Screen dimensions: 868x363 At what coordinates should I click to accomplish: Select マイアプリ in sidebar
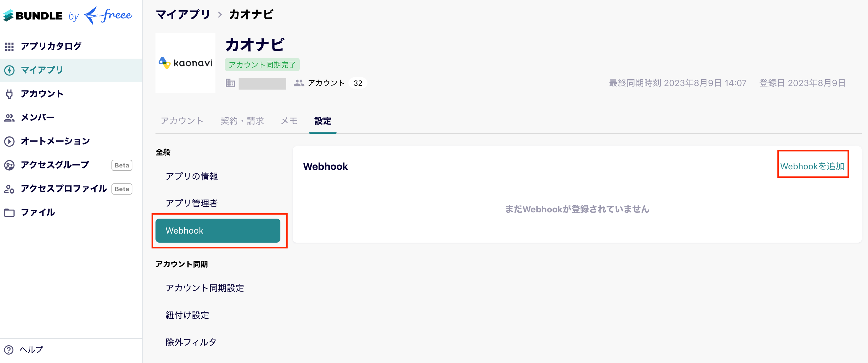click(71, 70)
